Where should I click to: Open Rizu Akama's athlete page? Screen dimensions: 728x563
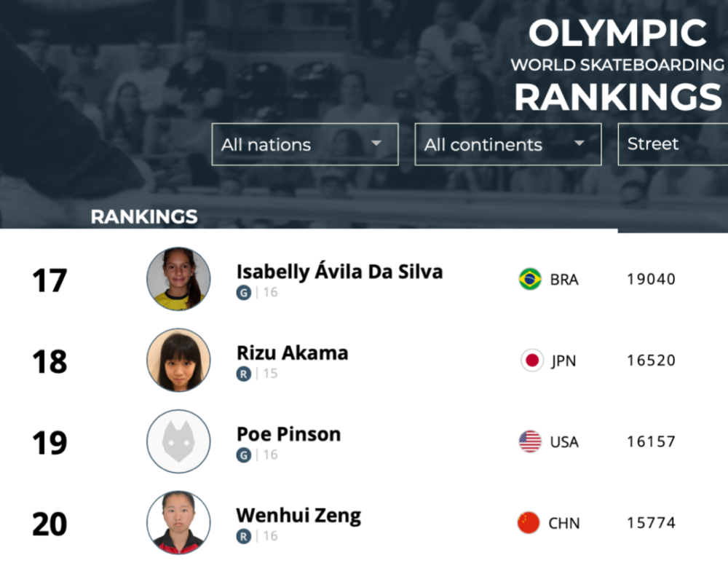click(x=292, y=353)
